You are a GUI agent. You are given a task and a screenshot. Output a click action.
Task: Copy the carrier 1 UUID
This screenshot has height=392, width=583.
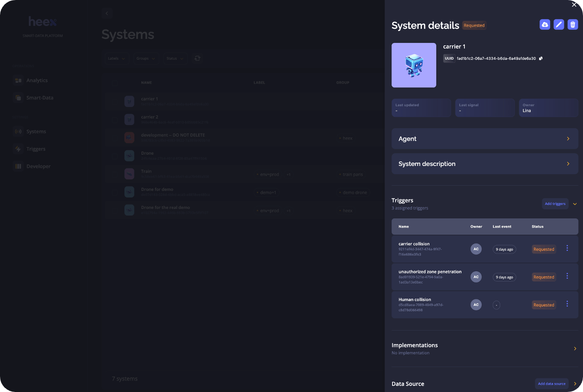[x=541, y=59]
